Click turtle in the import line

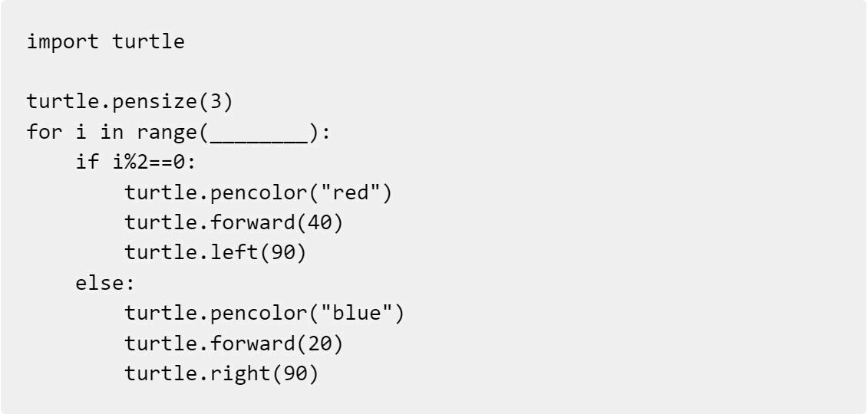[148, 41]
